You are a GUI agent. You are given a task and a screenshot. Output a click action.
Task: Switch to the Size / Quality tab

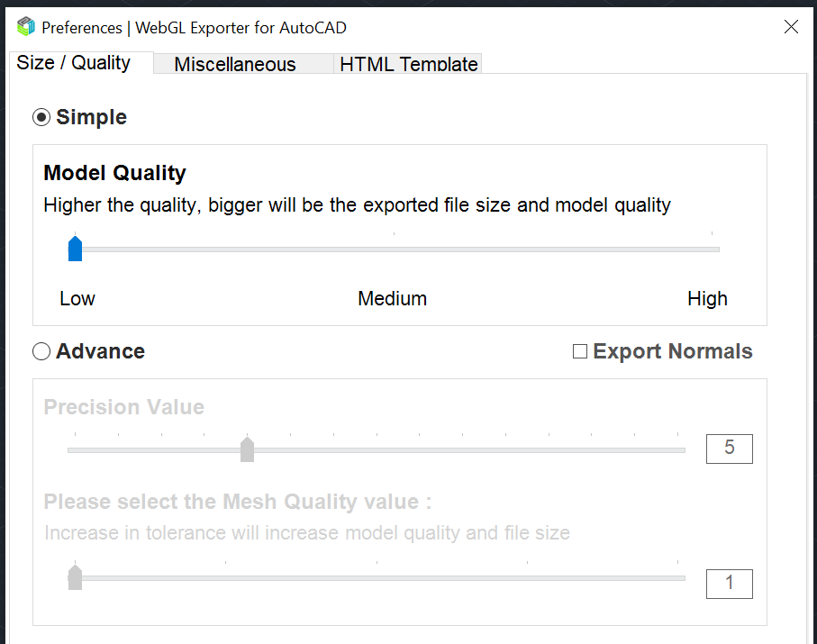[74, 63]
